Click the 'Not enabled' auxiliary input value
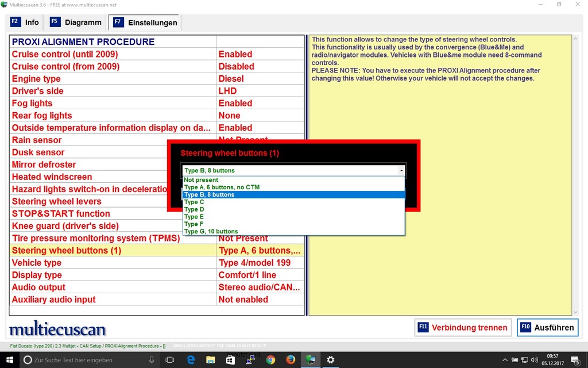Image resolution: width=588 pixels, height=368 pixels. coord(243,300)
